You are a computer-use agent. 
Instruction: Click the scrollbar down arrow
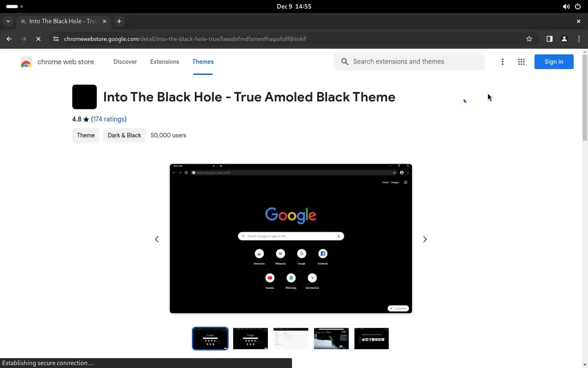[585, 364]
